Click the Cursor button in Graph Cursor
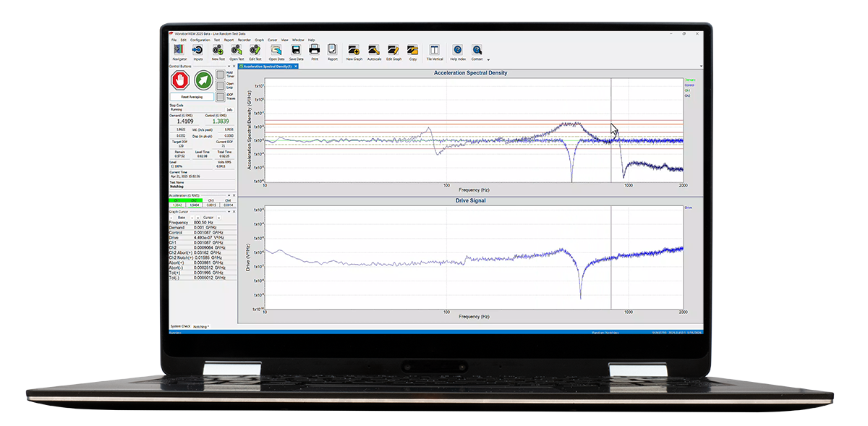Screen dimensions: 868x426 tap(208, 217)
